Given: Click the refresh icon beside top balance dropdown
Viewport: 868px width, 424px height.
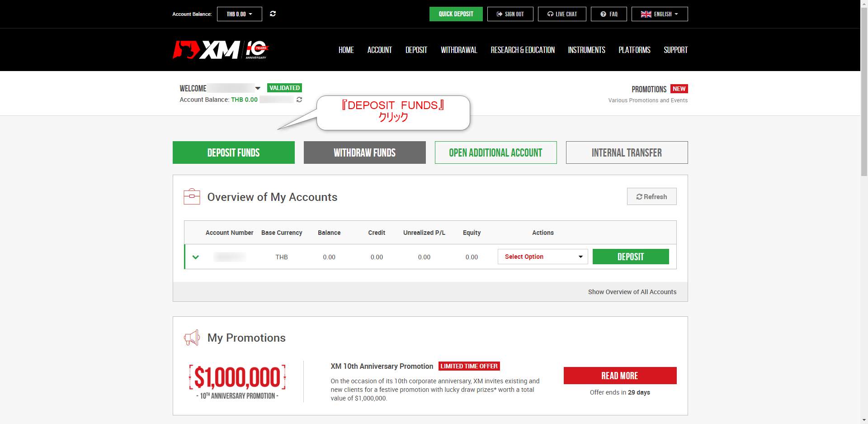Looking at the screenshot, I should [x=273, y=14].
